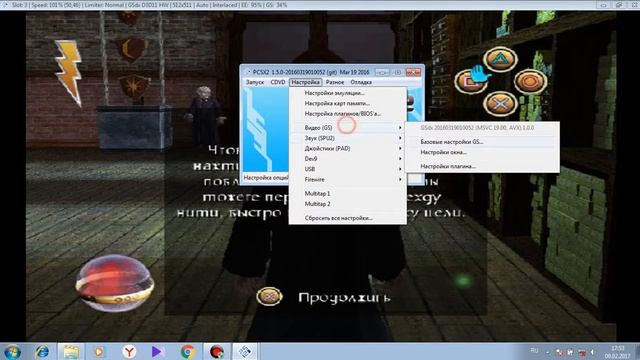640x360 pixels.
Task: Expand the Dev9 submenu
Action: [x=347, y=159]
